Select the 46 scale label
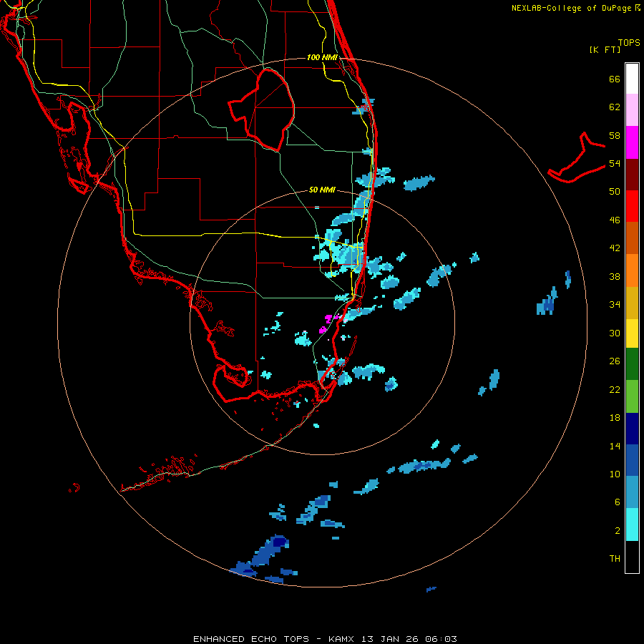This screenshot has width=644, height=644. 615,220
